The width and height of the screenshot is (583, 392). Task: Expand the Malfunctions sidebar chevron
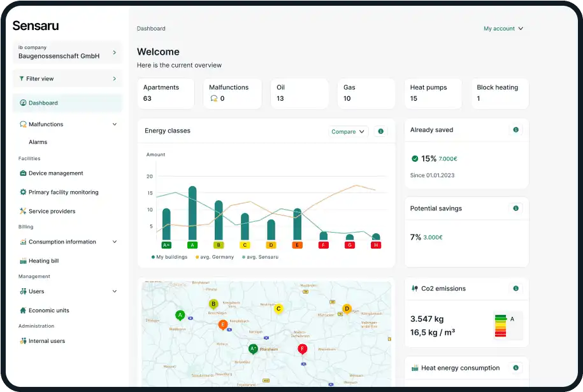[x=115, y=124]
